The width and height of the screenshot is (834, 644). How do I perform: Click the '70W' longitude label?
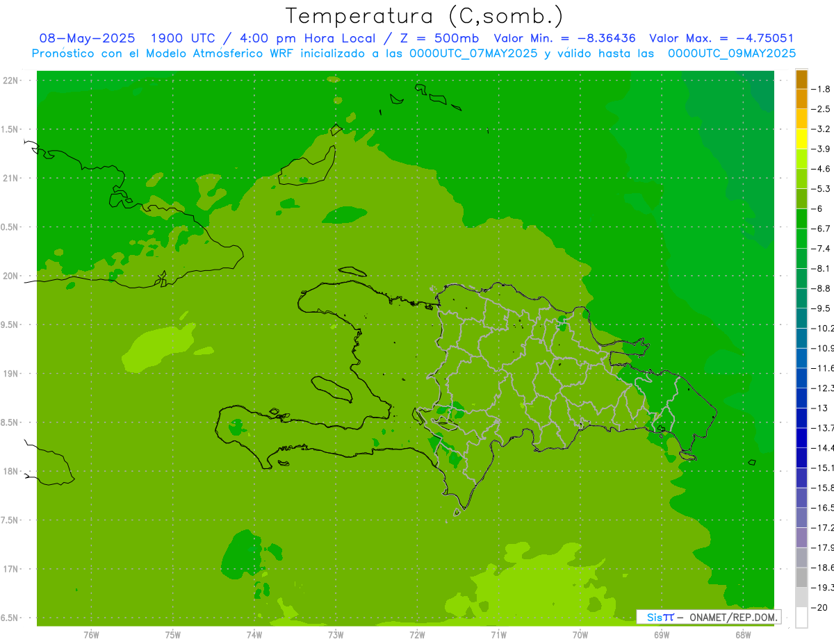pyautogui.click(x=580, y=634)
